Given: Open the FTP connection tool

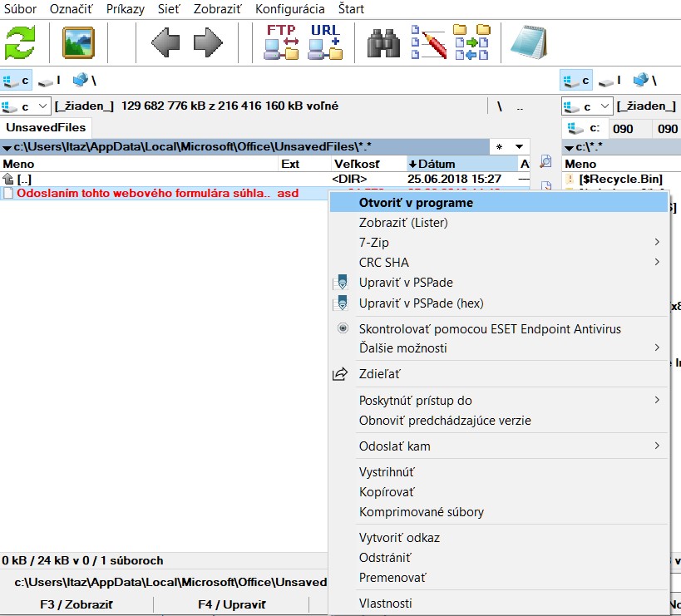Looking at the screenshot, I should (x=281, y=42).
